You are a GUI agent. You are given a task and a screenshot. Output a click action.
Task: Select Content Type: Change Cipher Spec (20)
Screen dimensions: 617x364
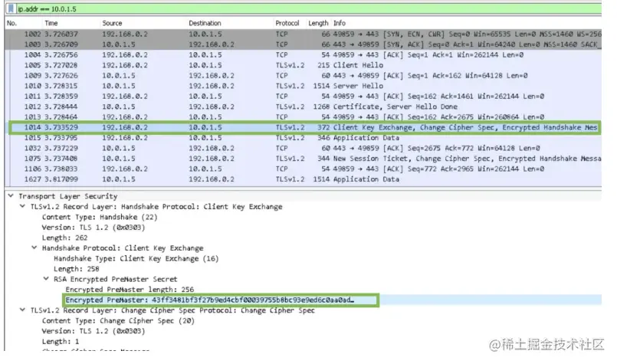(118, 321)
